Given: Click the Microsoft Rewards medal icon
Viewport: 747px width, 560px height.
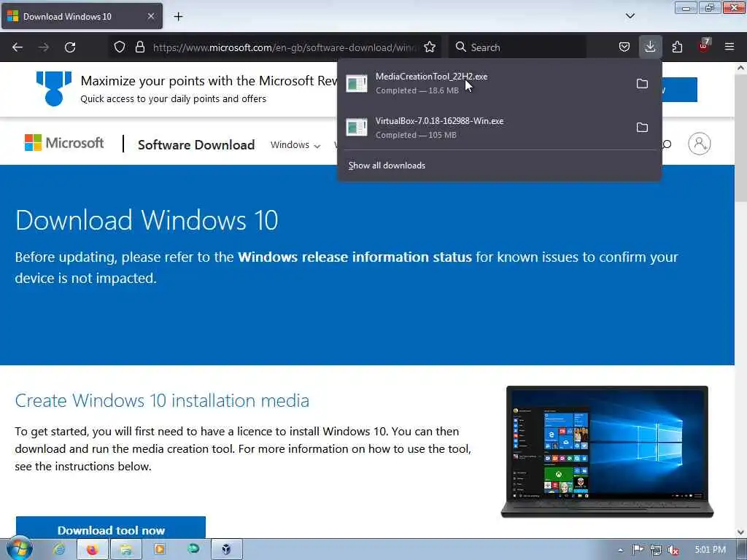Looking at the screenshot, I should point(54,88).
